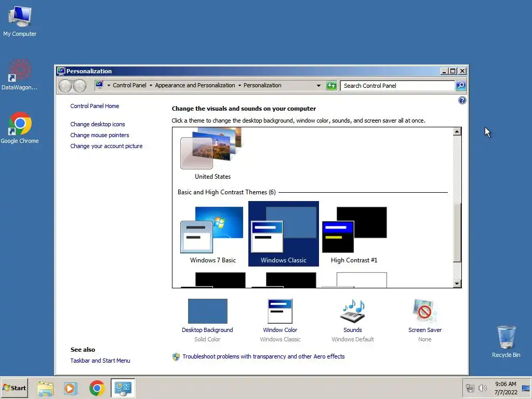The height and width of the screenshot is (399, 532).
Task: Click Control Panel in the breadcrumb
Action: tap(129, 85)
